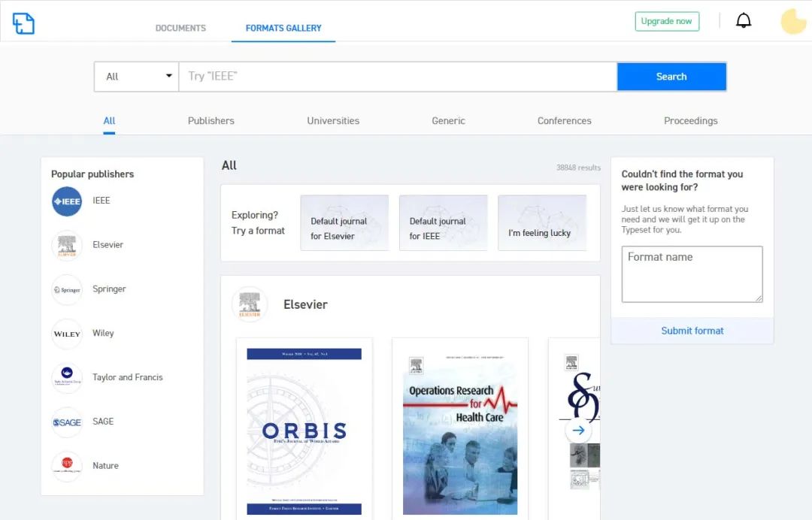Filter by Generic tab
The image size is (812, 520).
[x=448, y=120]
